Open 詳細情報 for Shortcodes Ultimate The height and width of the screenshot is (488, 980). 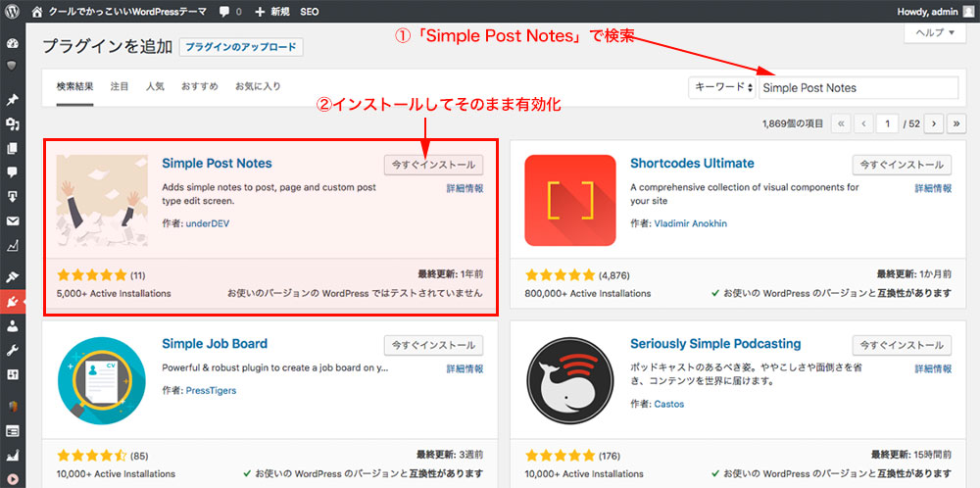tap(933, 189)
